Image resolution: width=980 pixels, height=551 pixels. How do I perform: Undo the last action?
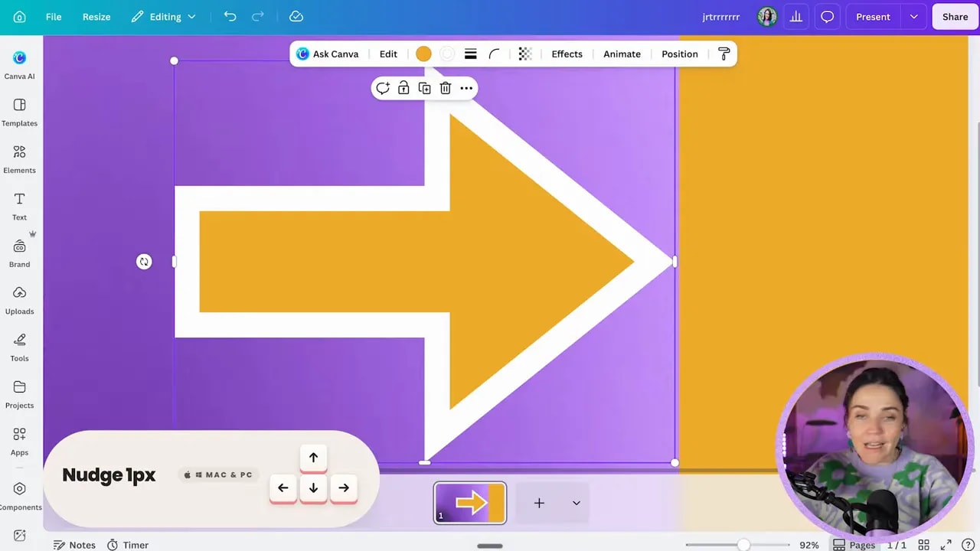pyautogui.click(x=230, y=17)
